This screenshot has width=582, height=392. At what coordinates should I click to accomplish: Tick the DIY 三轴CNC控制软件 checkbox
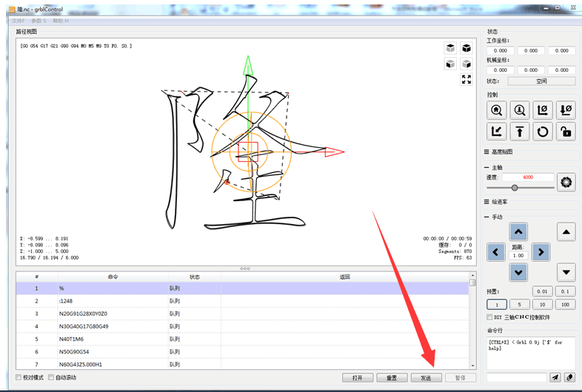pos(491,317)
